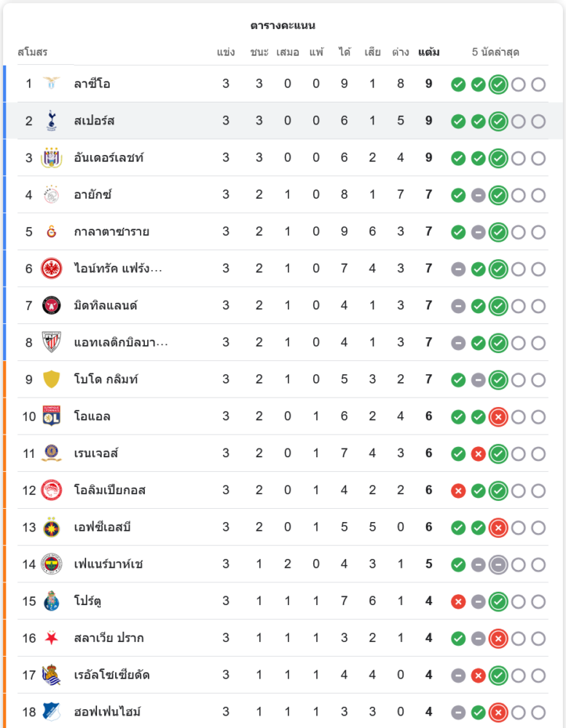Click the Ajax club crest icon
The image size is (566, 728).
pos(52,194)
